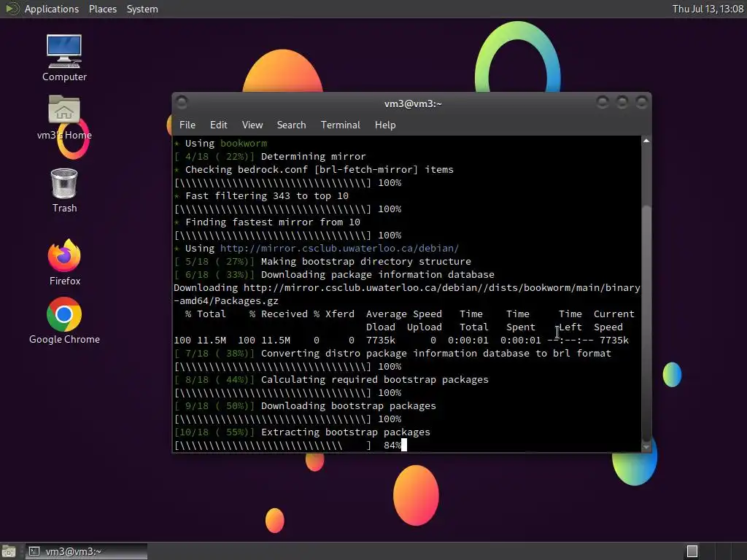Screen dimensions: 747x560
Task: Click the terminal vertical scrollbar thumb
Action: tap(646, 323)
